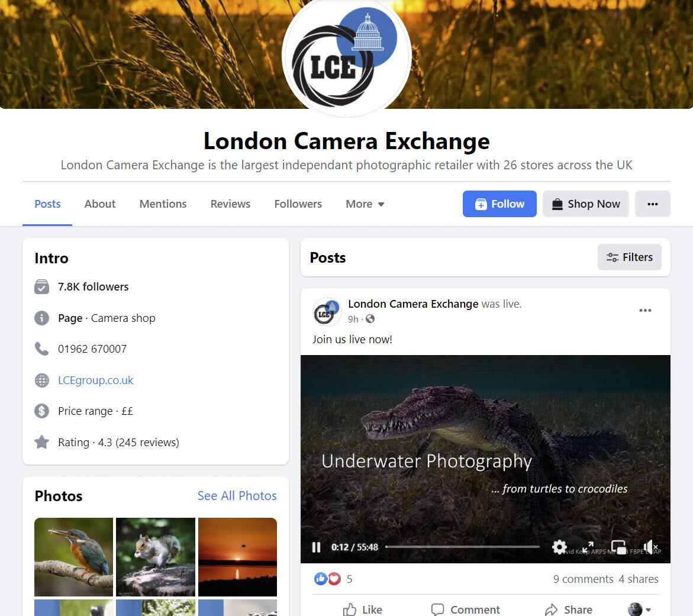Click the public globe privacy icon
The width and height of the screenshot is (693, 616).
point(370,318)
